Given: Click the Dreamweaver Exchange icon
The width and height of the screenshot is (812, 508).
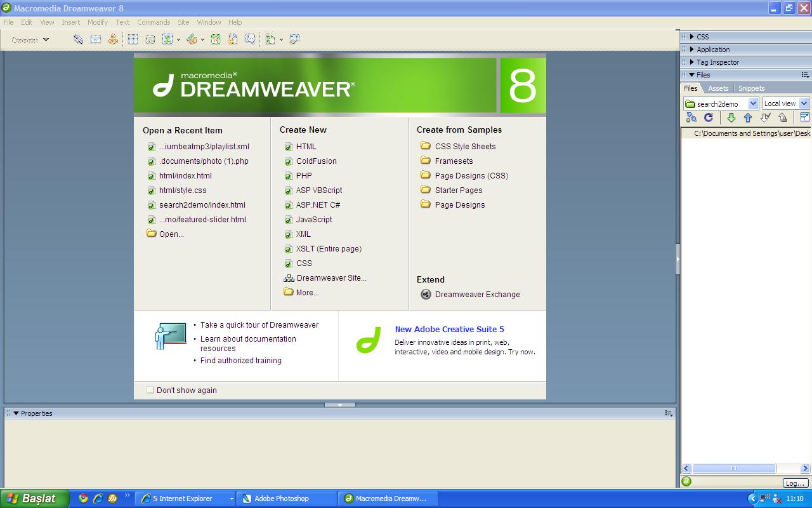Looking at the screenshot, I should point(426,294).
